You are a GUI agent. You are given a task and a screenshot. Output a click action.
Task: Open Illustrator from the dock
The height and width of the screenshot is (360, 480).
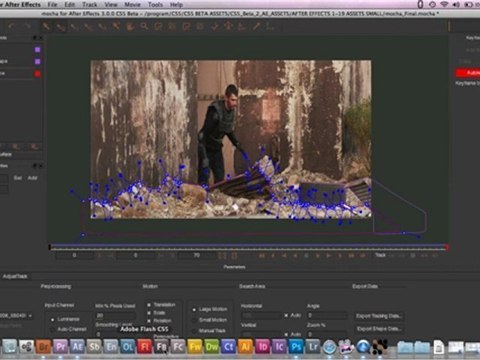click(246, 347)
